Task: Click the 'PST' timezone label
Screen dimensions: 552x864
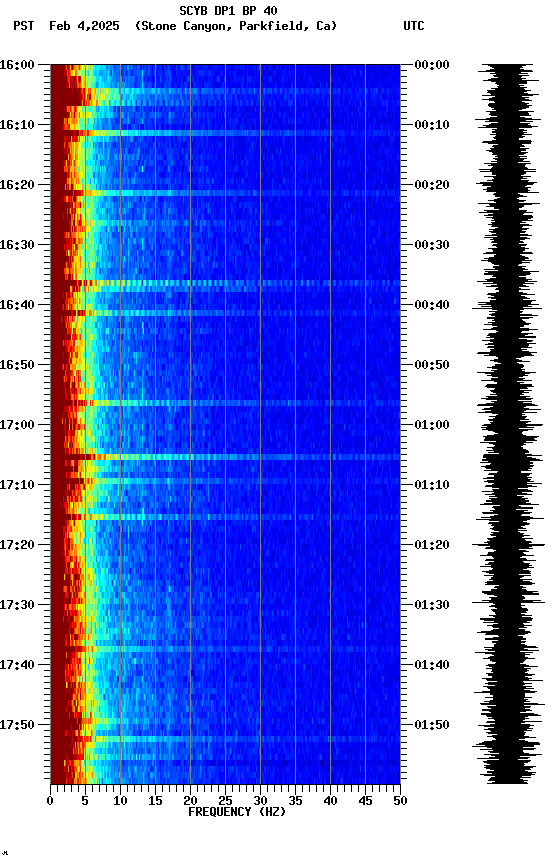Action: 23,26
